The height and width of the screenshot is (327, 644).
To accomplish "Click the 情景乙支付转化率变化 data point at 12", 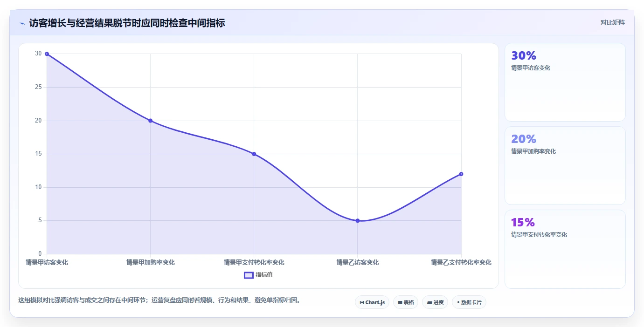I will tap(461, 174).
